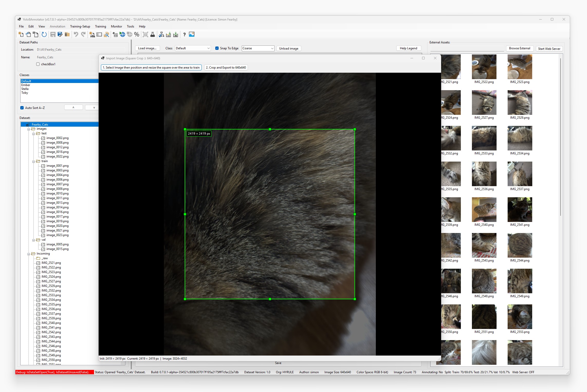This screenshot has height=392, width=587.
Task: Toggle the Snap To Edge checkbox
Action: coord(217,48)
